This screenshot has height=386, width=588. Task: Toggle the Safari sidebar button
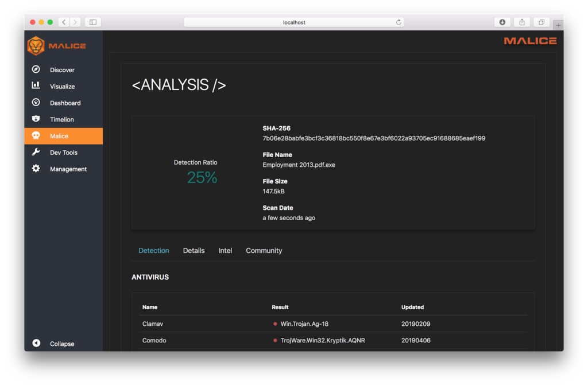click(93, 22)
